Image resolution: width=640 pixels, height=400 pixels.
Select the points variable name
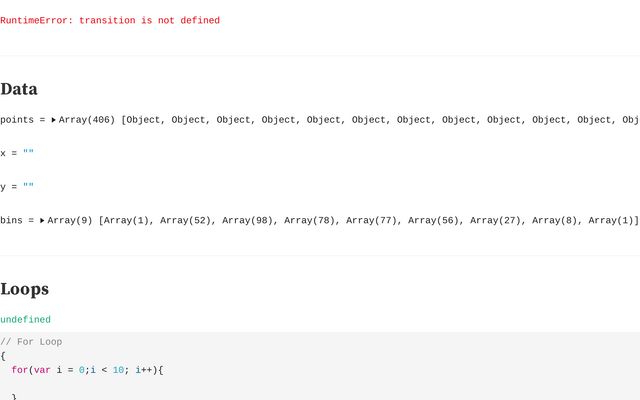(x=16, y=120)
